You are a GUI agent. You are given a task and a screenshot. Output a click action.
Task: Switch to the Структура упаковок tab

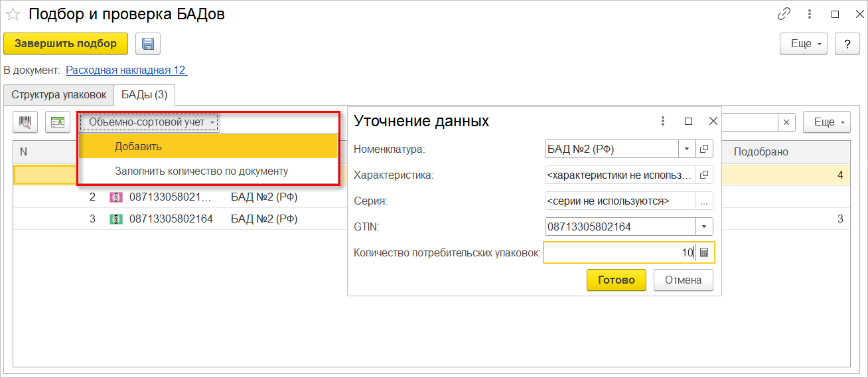58,95
